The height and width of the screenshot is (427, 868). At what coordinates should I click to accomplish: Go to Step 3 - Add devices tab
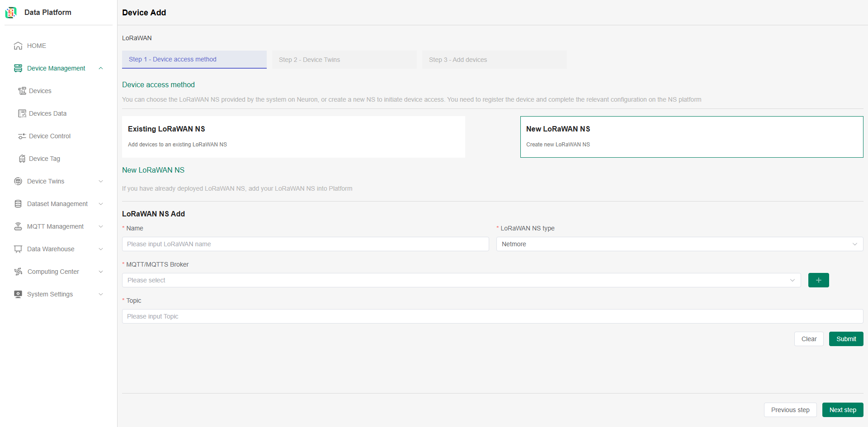(494, 60)
